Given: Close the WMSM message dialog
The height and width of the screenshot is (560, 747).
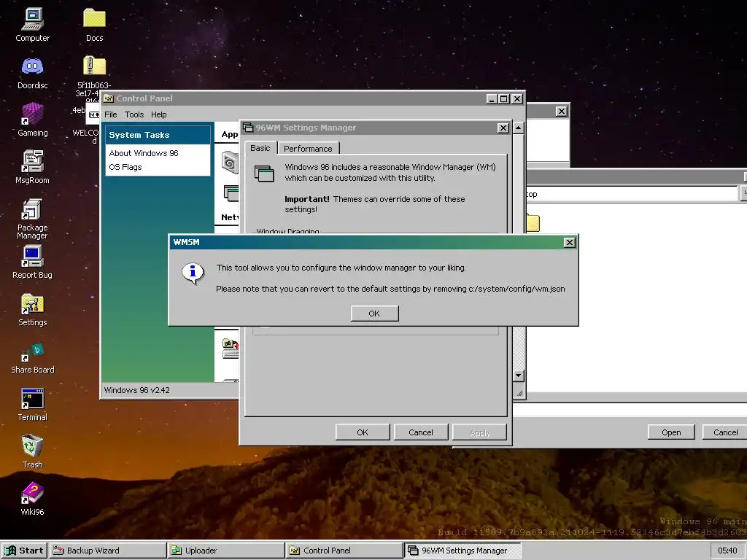Looking at the screenshot, I should point(569,242).
